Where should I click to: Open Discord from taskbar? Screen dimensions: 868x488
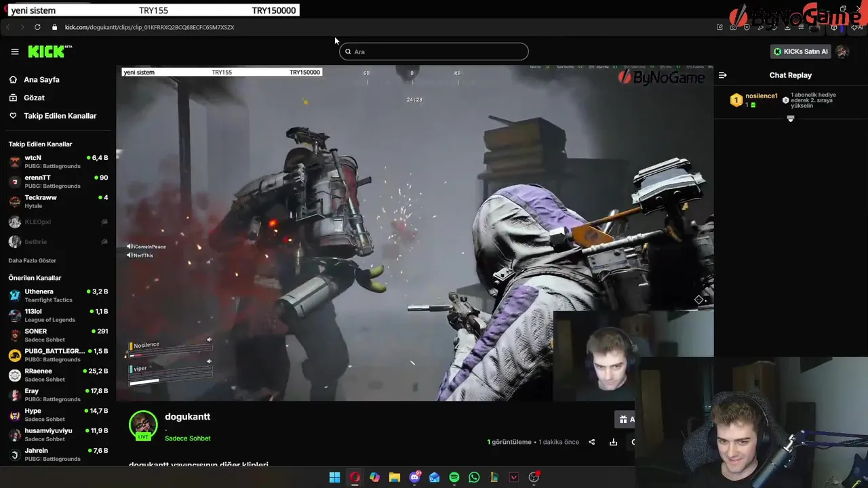[x=414, y=477]
